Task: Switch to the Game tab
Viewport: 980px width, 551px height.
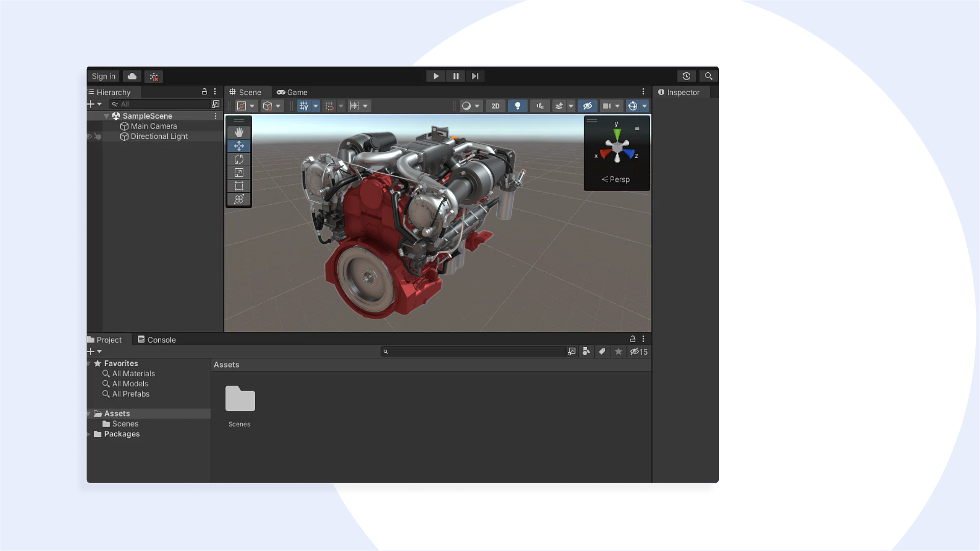Action: tap(292, 92)
